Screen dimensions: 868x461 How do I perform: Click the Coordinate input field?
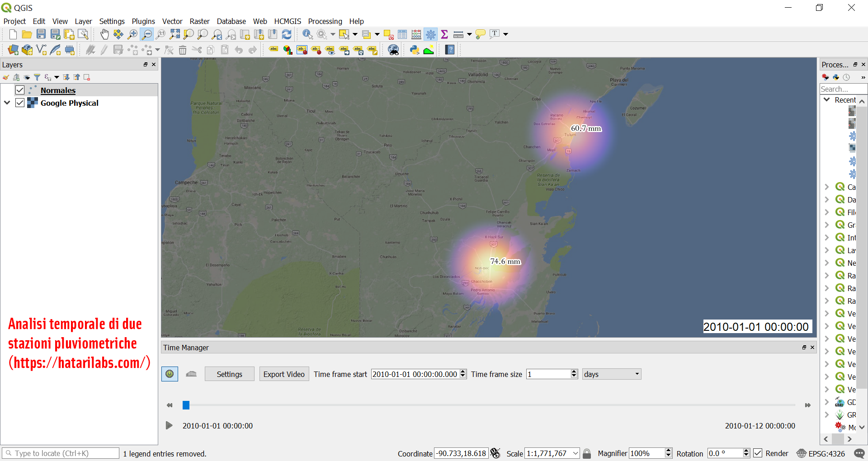(x=461, y=453)
